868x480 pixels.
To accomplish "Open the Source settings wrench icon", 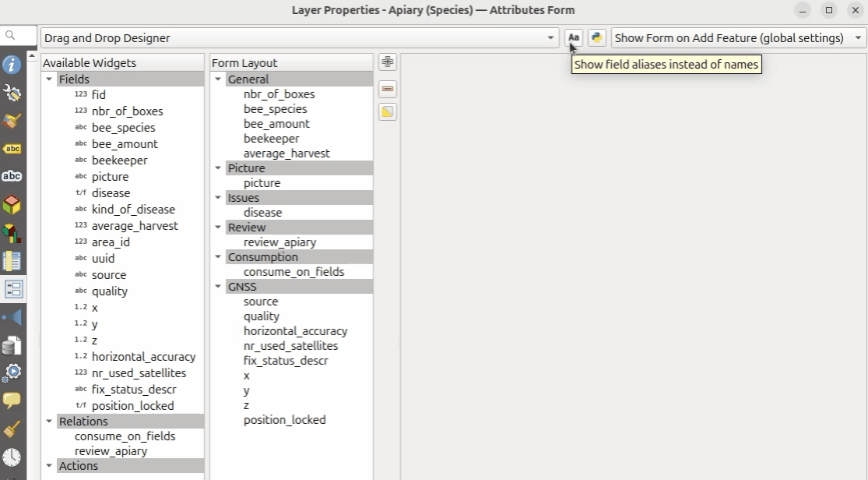I will click(12, 93).
